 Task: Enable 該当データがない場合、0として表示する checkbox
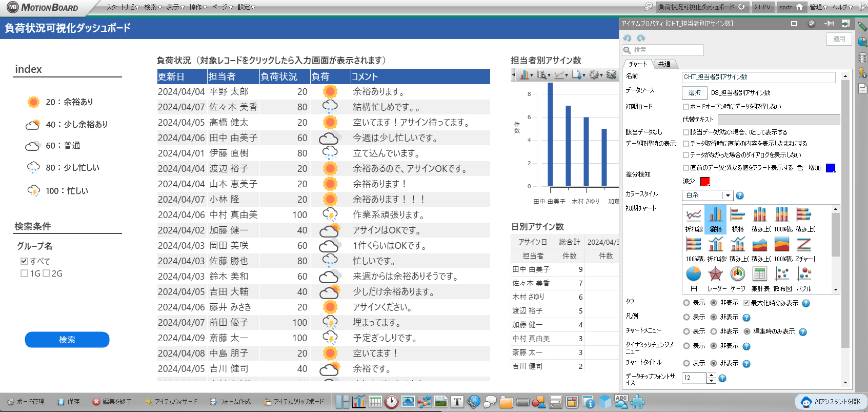click(686, 132)
